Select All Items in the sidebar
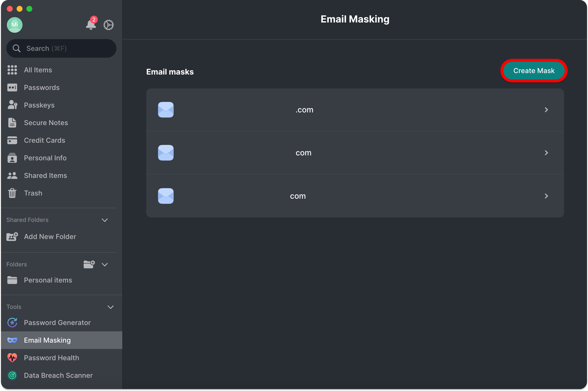Viewport: 588px width, 391px height. 38,70
